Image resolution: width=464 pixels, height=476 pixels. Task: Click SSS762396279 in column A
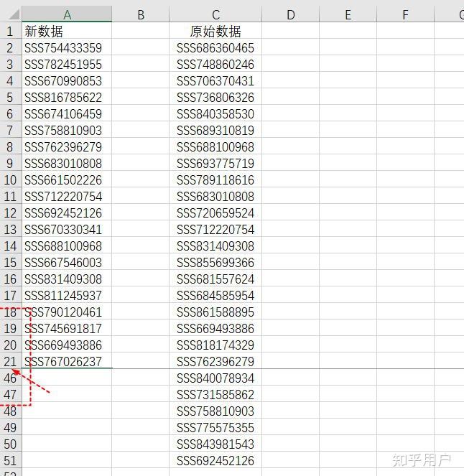(x=67, y=147)
